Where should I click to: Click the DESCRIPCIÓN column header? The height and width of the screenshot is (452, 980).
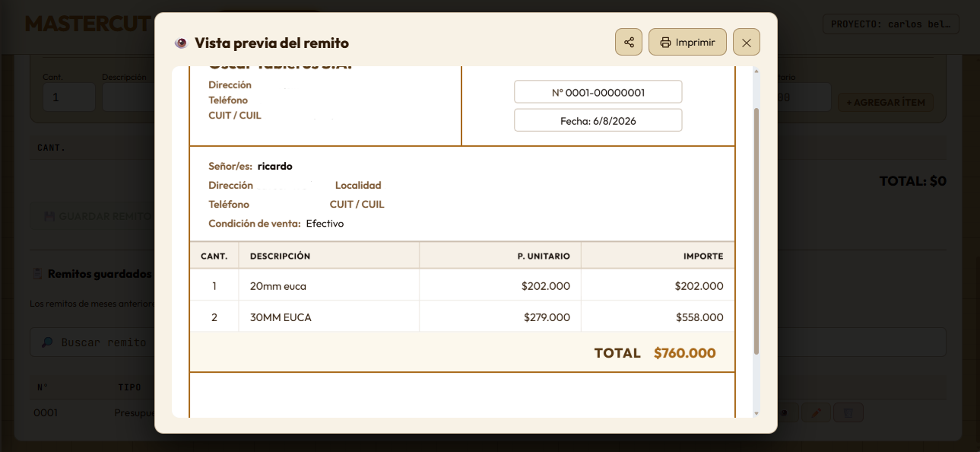(281, 256)
